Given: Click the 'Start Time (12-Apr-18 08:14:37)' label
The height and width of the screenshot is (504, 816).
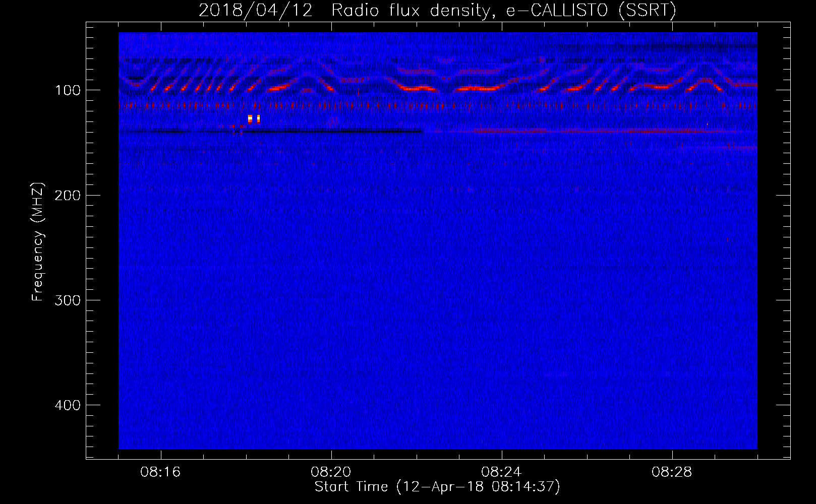Looking at the screenshot, I should pos(437,487).
